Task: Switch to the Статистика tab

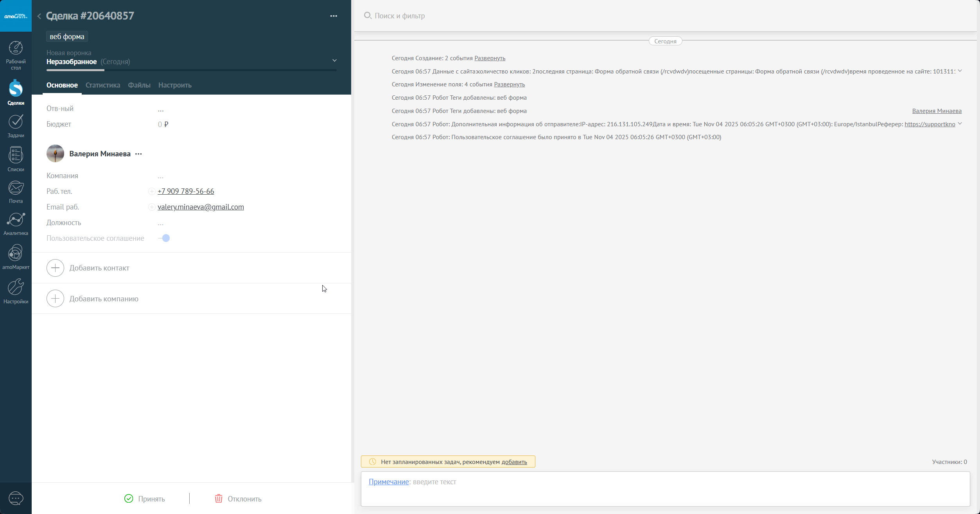Action: tap(103, 85)
